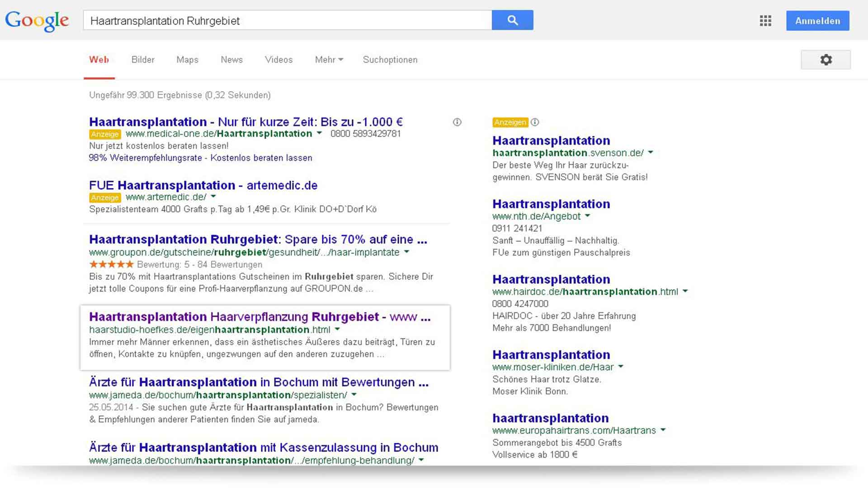Expand arrow next to medical-one.de URL

point(319,133)
